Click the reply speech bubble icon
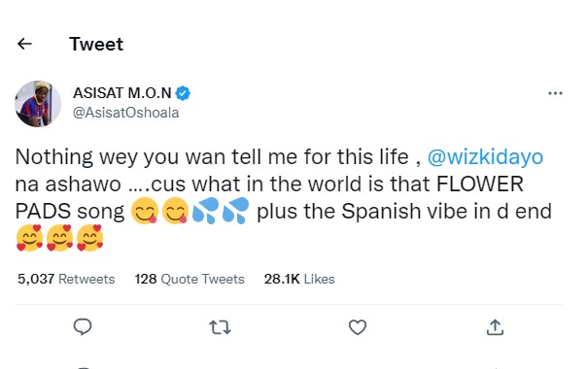588x369 pixels. coord(83,327)
